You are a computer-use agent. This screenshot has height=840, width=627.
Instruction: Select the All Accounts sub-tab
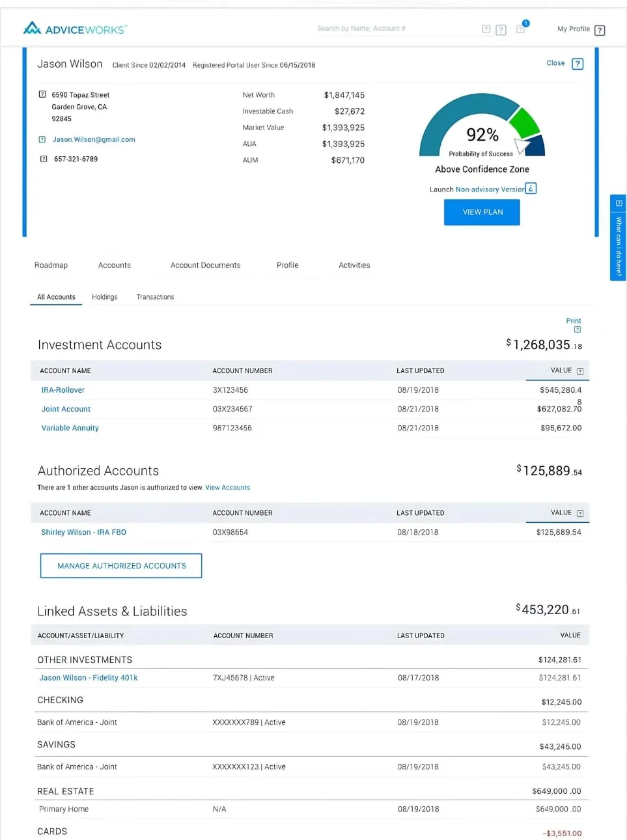(x=56, y=297)
